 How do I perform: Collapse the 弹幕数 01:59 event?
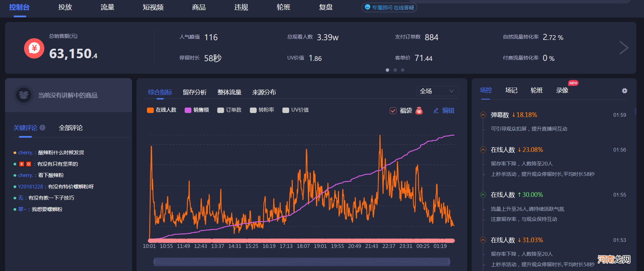[x=483, y=115]
